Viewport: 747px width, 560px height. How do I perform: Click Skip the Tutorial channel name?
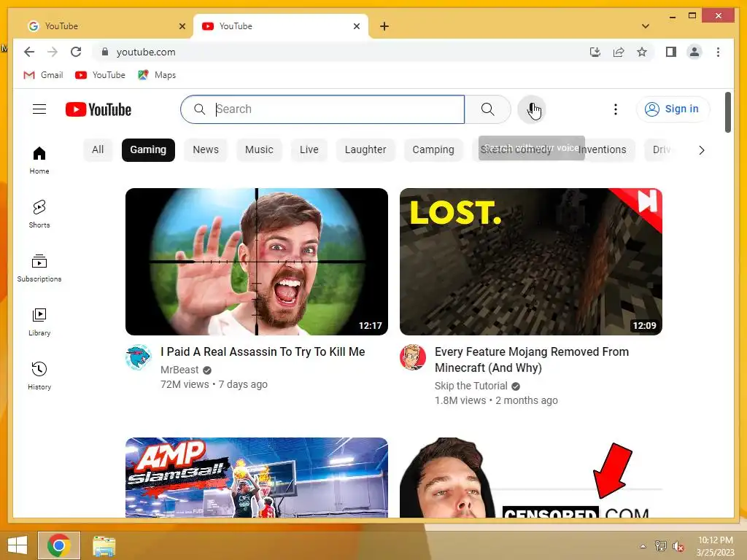tap(471, 386)
